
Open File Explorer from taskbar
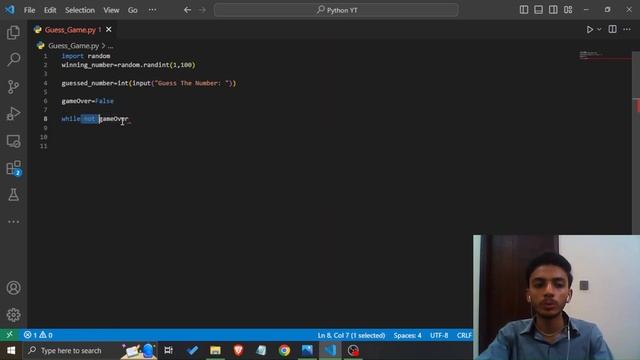coord(215,350)
